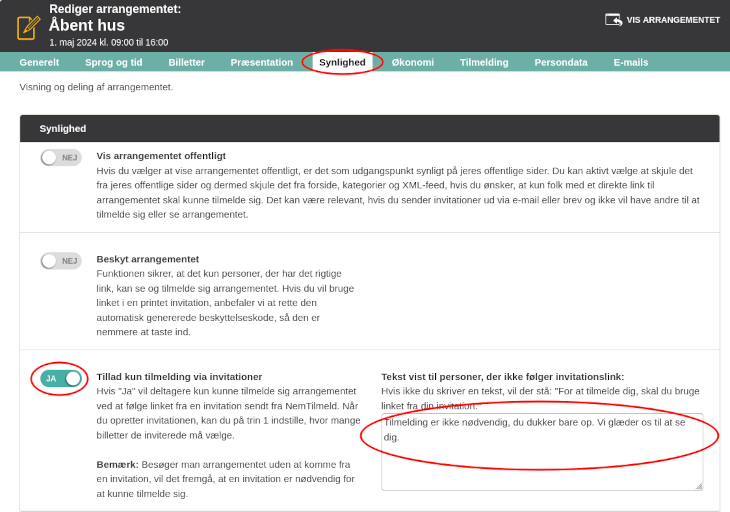Turn off Tillad kun tilmelding via invitationer

(x=61, y=378)
